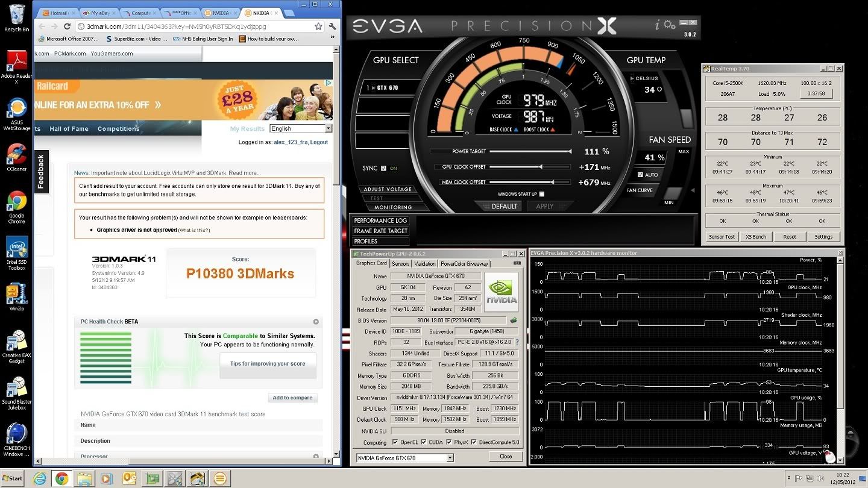The image size is (868, 488).
Task: Expand the Processor section on 3DMark page
Action: coord(316,457)
